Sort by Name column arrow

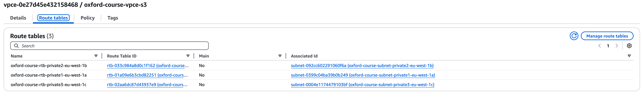96,56
